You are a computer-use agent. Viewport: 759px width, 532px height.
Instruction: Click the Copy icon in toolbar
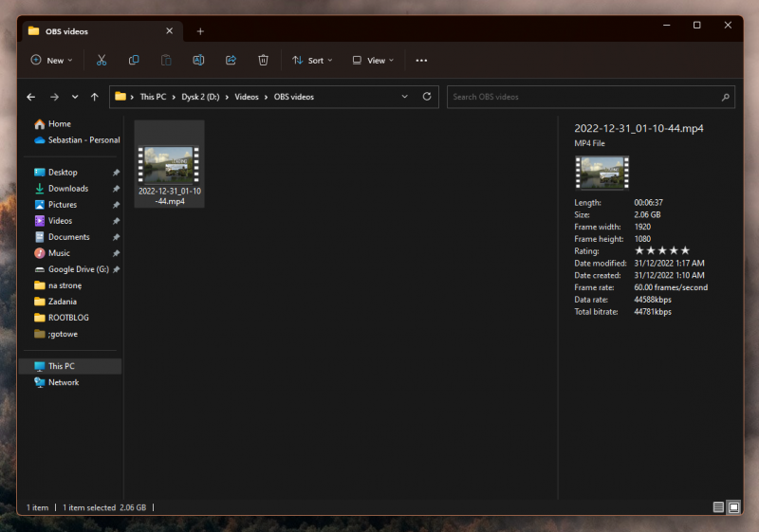click(x=134, y=60)
